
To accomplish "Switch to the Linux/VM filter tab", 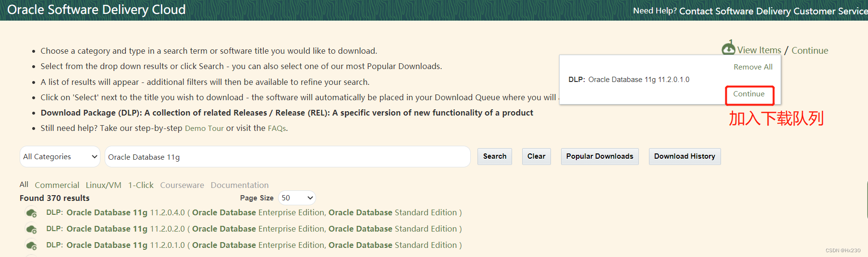I will 104,185.
